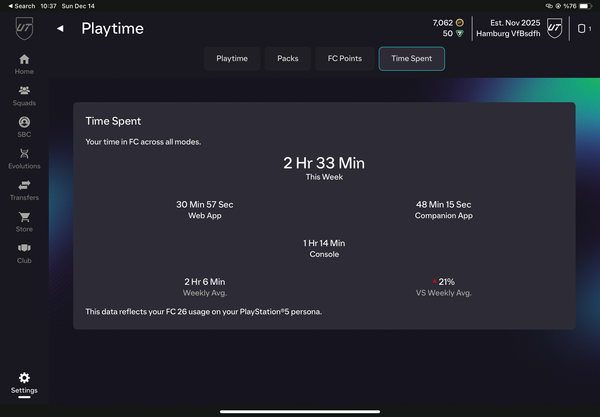Open Evolutions in the sidebar
The image size is (600, 417).
24,158
